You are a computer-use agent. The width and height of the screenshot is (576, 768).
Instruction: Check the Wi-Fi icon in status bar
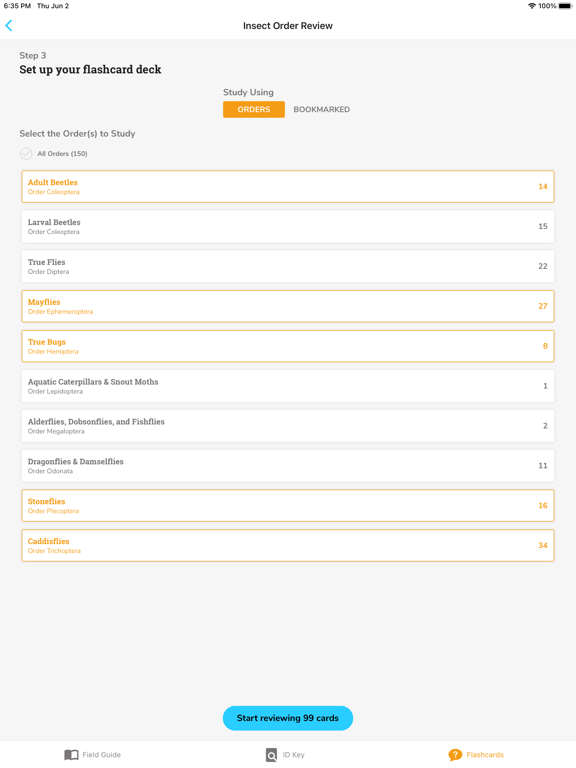tap(532, 6)
